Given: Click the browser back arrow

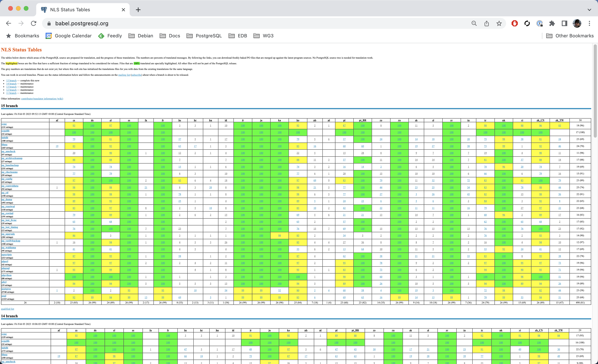Looking at the screenshot, I should coord(9,23).
